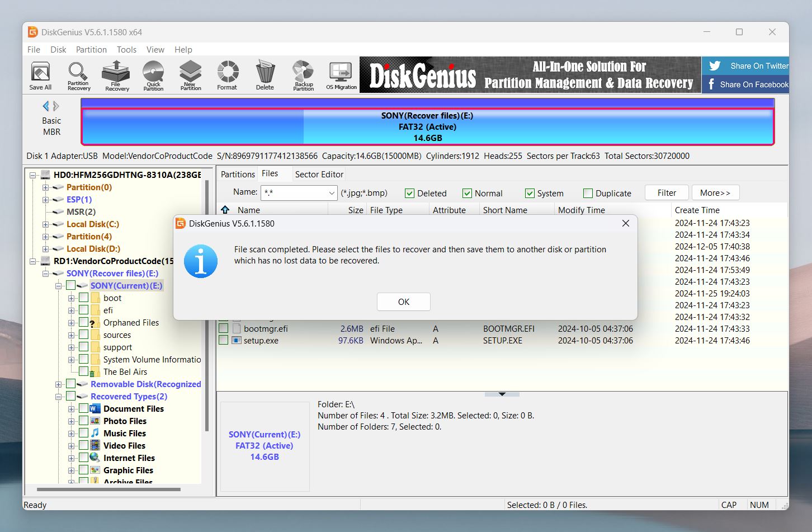
Task: Open the Tools menu
Action: click(126, 49)
